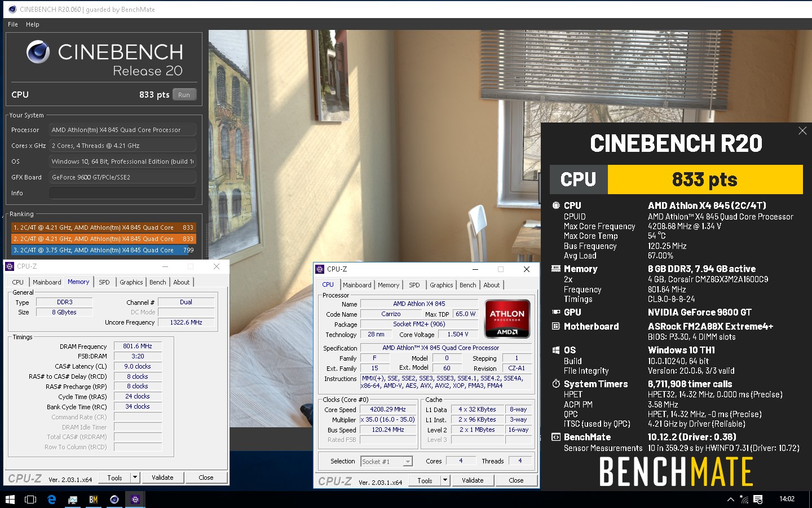Viewport: 812px width, 508px height.
Task: Click the DRAM Frequency 801.6 MHz value
Action: (138, 346)
